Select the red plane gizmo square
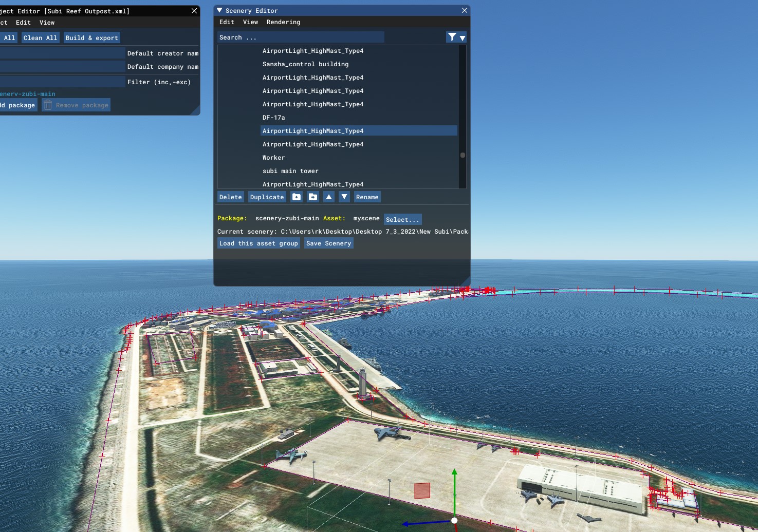The height and width of the screenshot is (532, 758). coord(422,490)
